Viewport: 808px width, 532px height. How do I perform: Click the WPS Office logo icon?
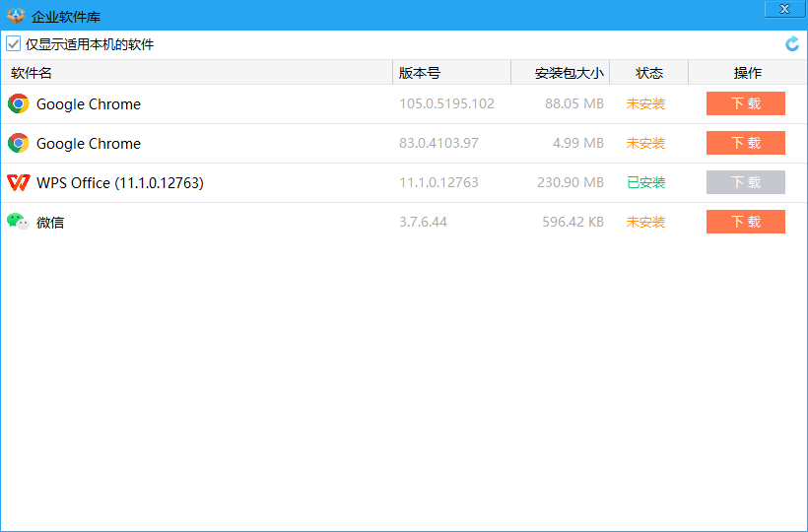pyautogui.click(x=19, y=182)
